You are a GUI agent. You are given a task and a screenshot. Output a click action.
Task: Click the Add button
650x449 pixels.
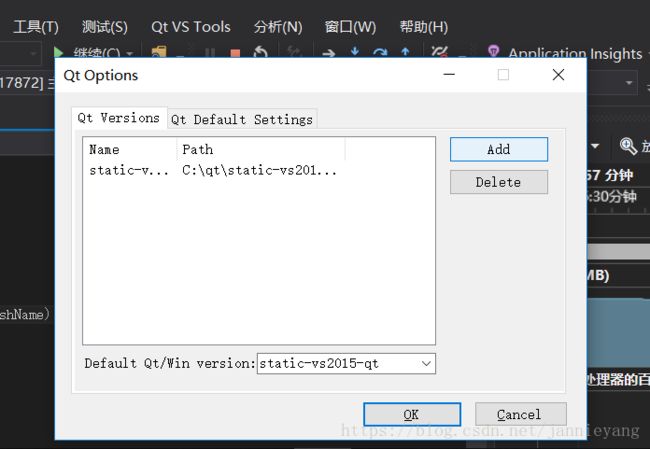499,149
